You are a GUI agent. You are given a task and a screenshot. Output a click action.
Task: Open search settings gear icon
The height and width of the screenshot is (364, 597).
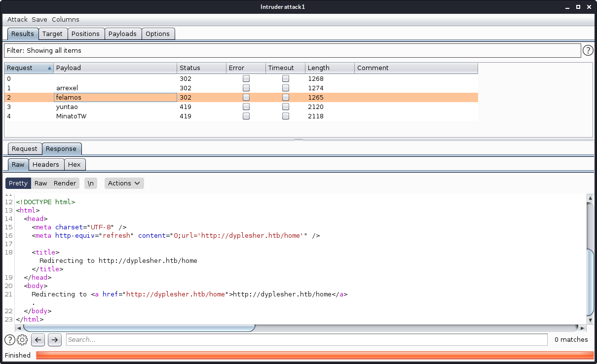pyautogui.click(x=22, y=339)
